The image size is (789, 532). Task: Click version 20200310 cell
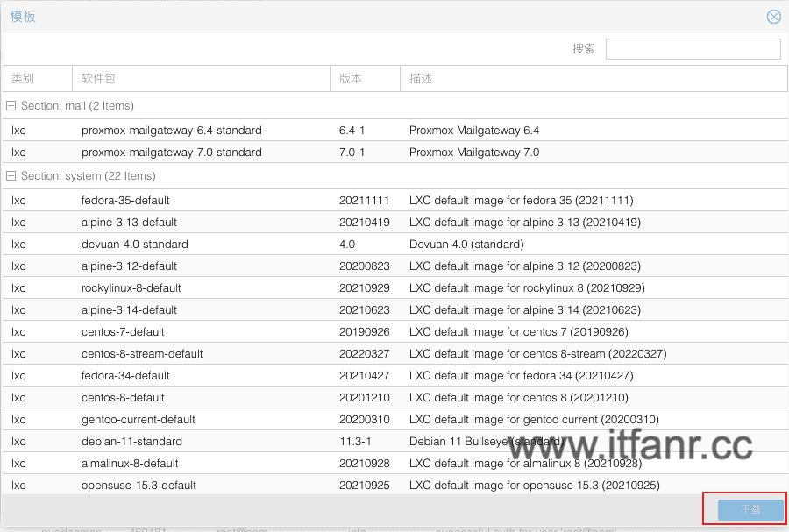coord(365,419)
